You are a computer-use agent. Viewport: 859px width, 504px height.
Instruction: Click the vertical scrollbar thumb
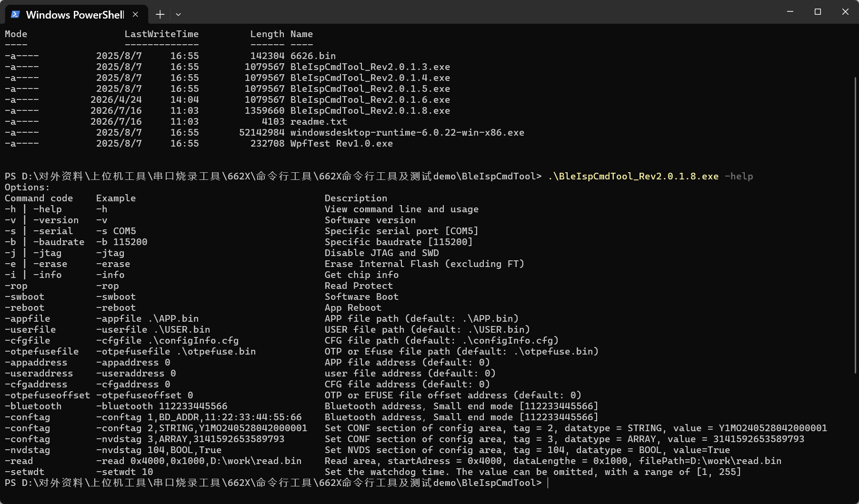click(x=855, y=225)
